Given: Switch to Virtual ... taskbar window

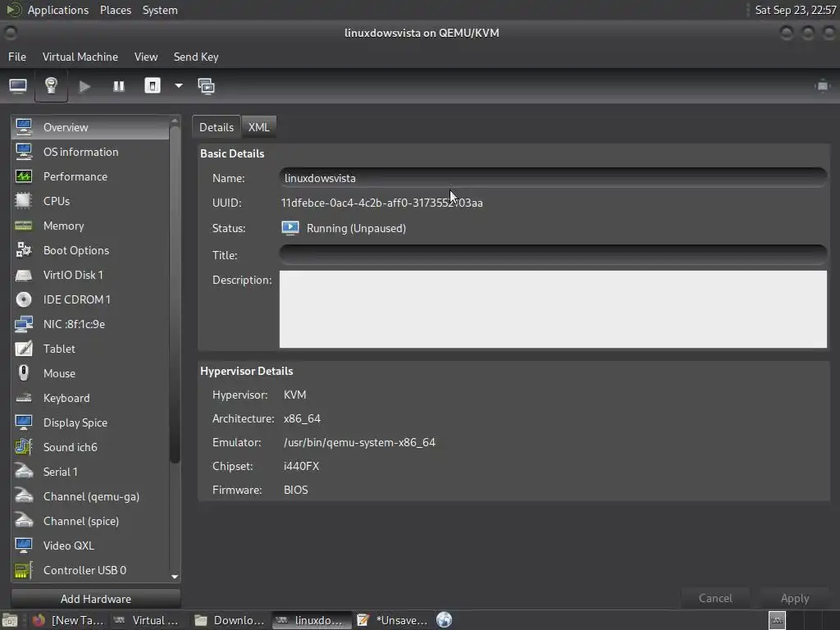Looking at the screenshot, I should [x=148, y=620].
